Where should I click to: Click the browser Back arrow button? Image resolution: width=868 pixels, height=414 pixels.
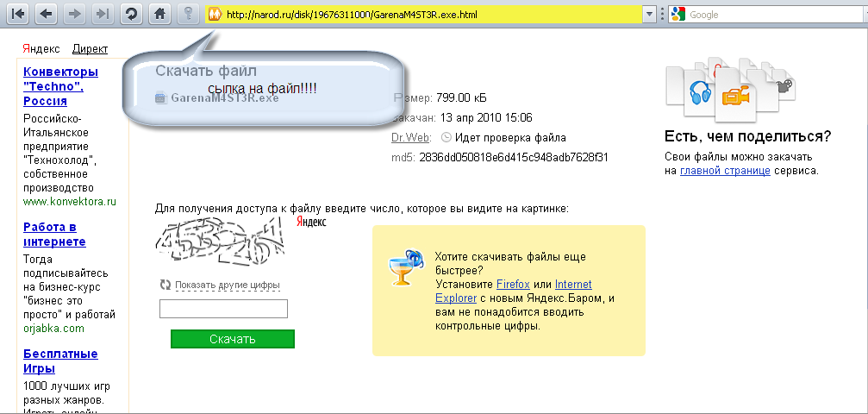point(46,15)
